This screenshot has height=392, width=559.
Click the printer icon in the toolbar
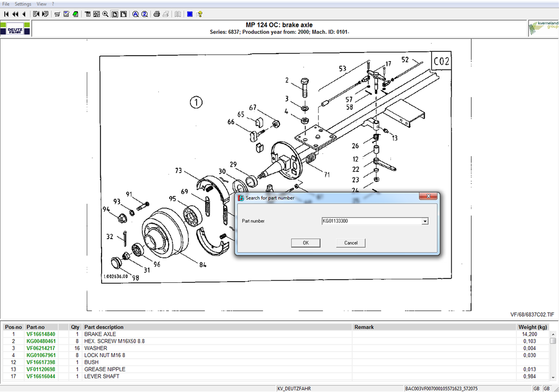(x=156, y=14)
